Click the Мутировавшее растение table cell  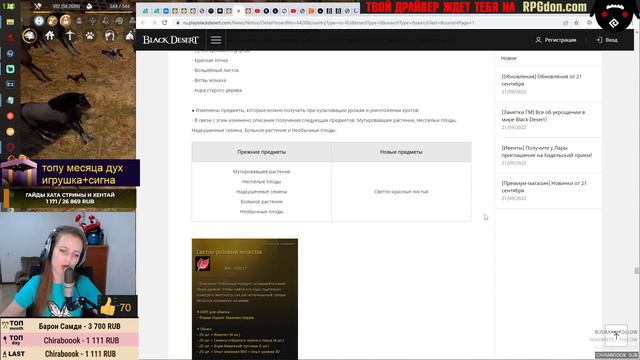(x=261, y=171)
